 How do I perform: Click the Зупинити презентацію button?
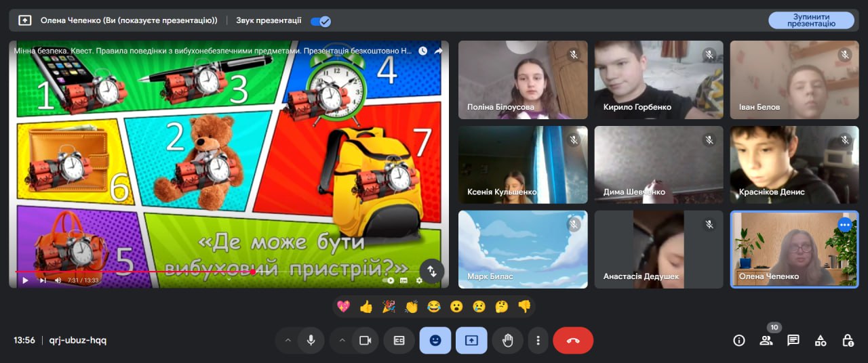pos(811,20)
